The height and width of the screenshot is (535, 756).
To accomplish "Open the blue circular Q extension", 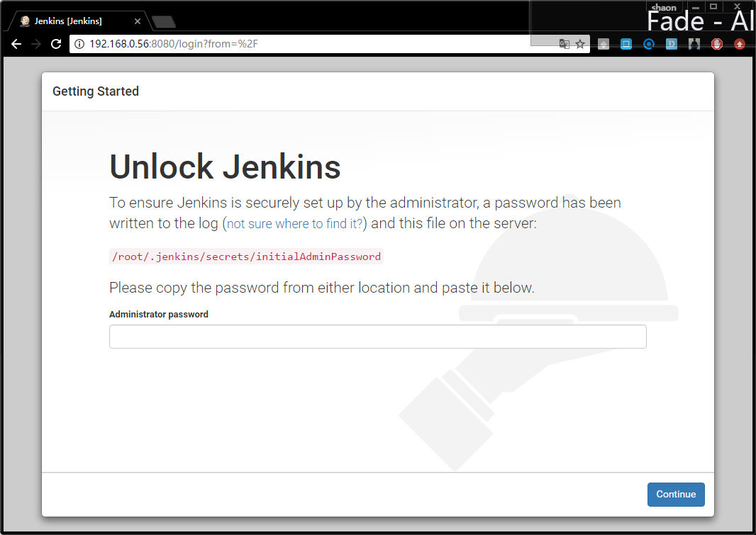I will 648,45.
